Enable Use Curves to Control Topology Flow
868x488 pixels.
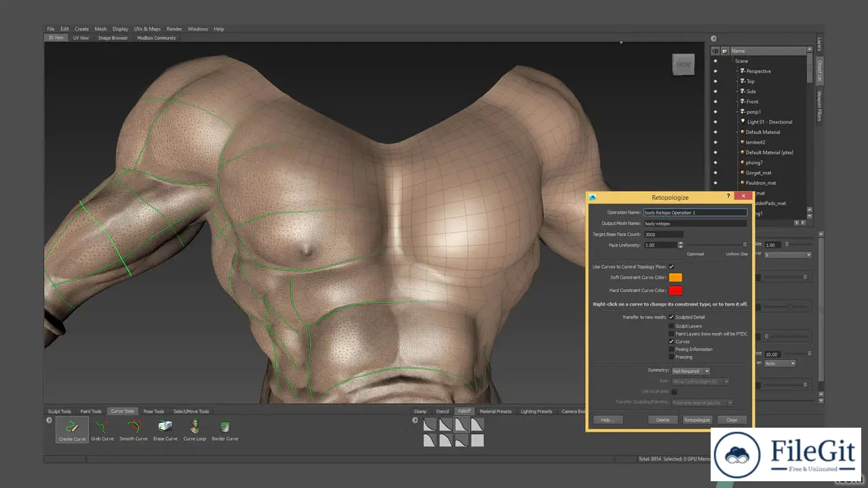point(671,267)
